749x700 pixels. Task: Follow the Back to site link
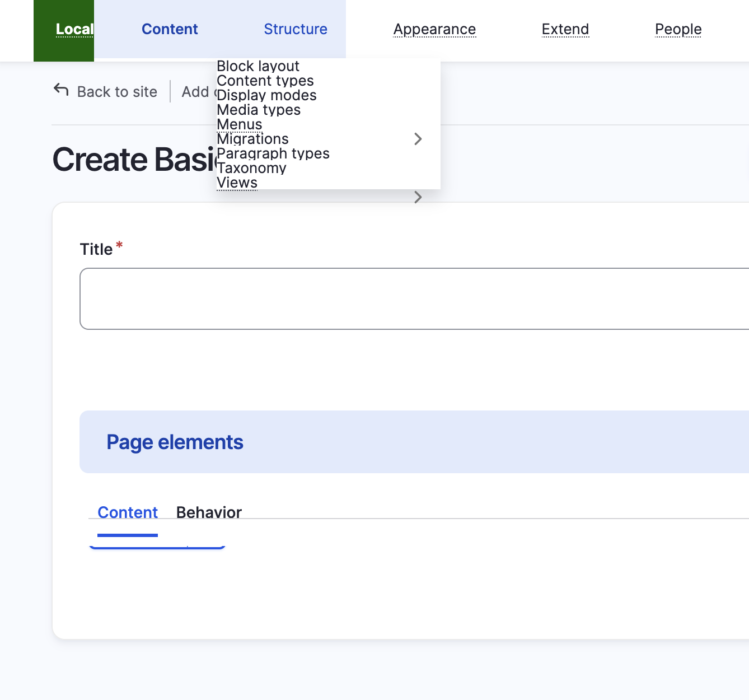[x=116, y=91]
